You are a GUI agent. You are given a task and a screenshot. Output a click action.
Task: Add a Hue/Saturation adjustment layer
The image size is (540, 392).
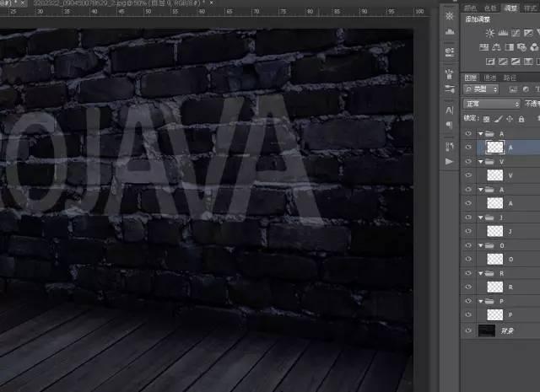(483, 47)
